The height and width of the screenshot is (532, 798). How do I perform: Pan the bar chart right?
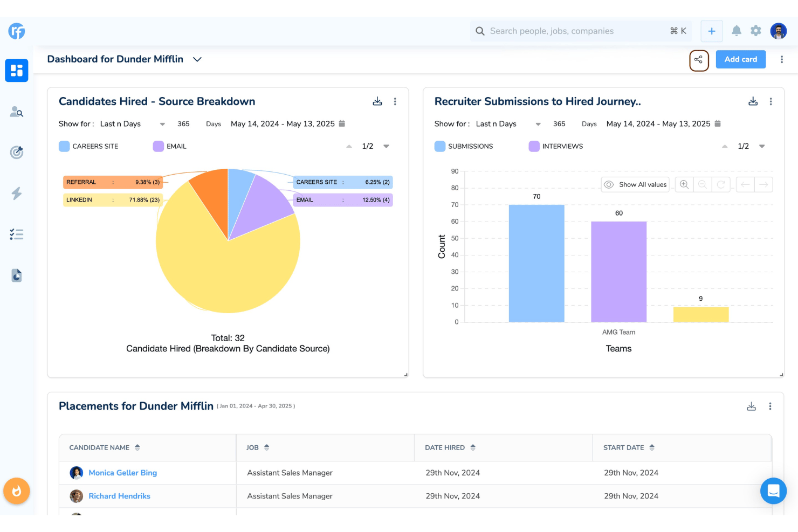click(763, 184)
